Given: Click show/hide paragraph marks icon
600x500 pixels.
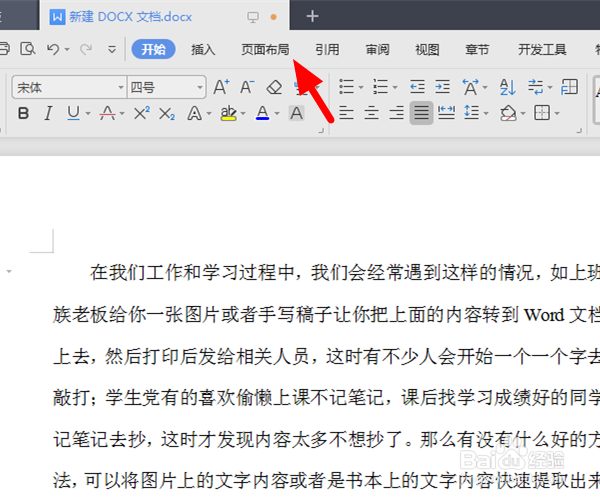Looking at the screenshot, I should point(536,87).
